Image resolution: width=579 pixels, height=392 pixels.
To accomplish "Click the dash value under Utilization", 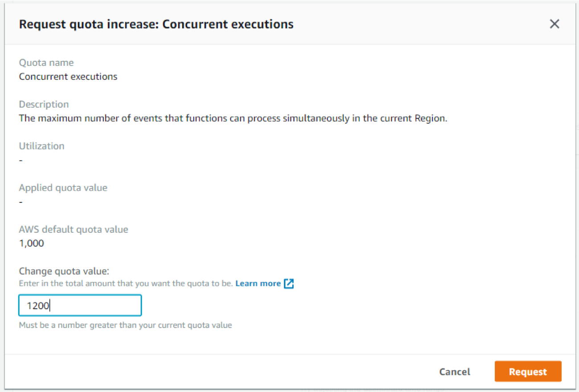I will [x=21, y=160].
